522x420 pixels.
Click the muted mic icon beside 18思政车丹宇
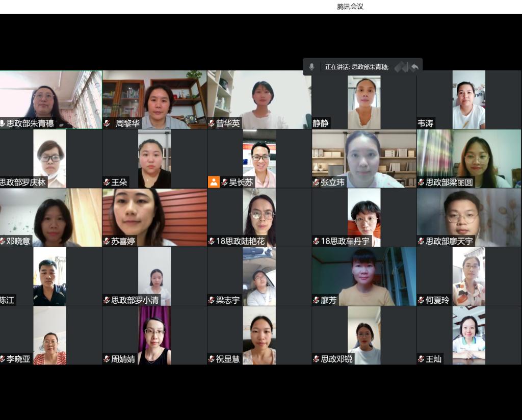[316, 241]
